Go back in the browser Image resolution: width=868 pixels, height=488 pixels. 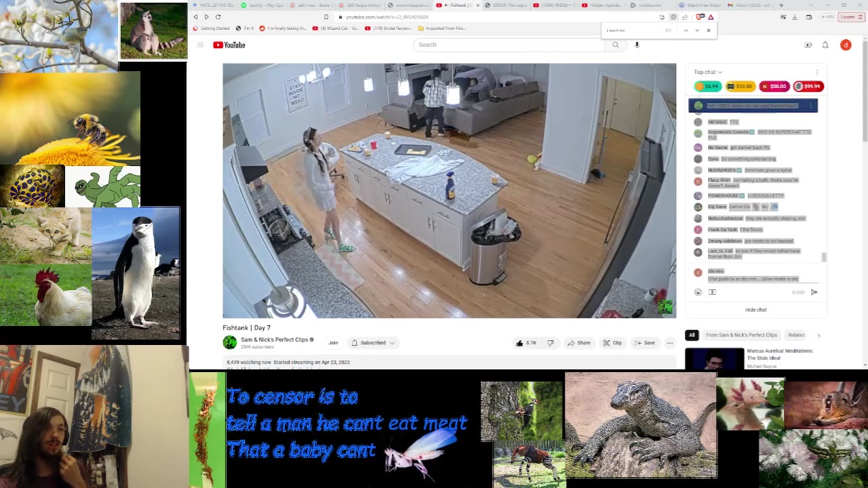195,17
